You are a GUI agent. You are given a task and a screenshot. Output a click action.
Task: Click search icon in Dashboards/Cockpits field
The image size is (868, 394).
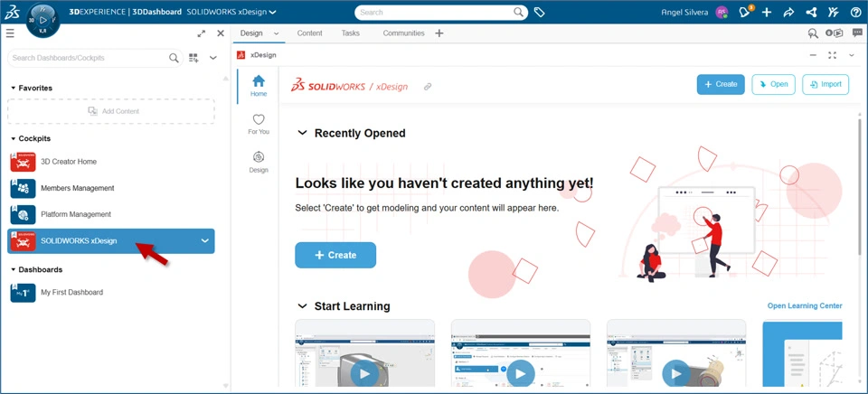coord(174,58)
